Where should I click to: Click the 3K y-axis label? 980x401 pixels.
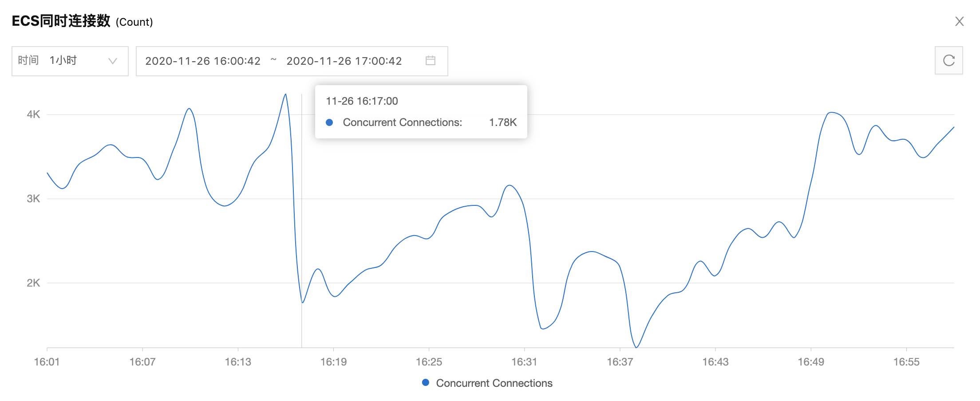click(33, 199)
